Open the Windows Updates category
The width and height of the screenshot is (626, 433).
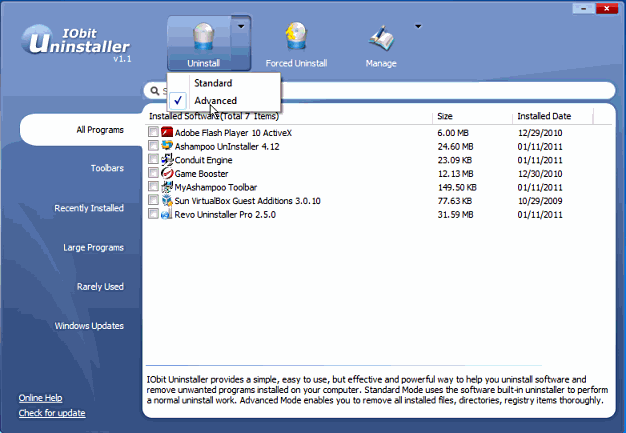[89, 326]
